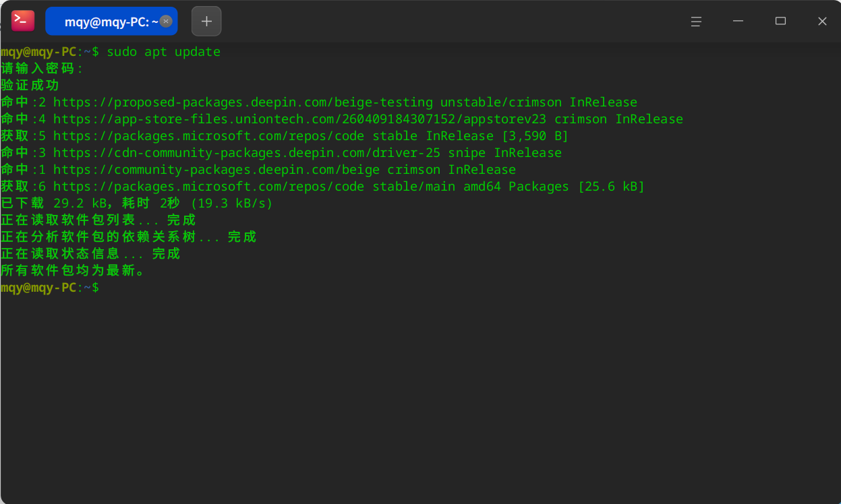The image size is (841, 504).
Task: Click the '请输入密码' prompt line
Action: coord(40,69)
